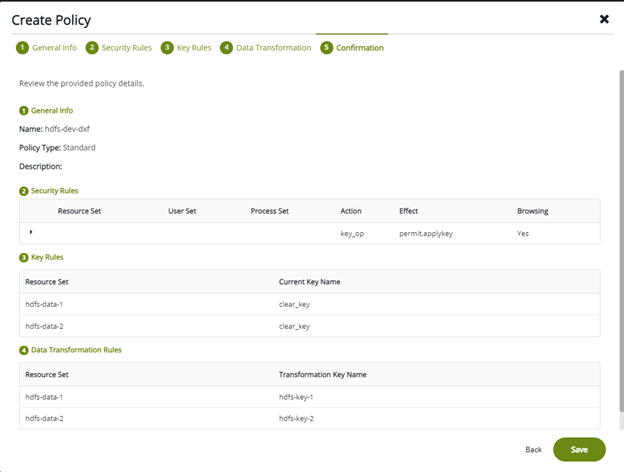Click step 5 Confirmation circle icon
The image size is (624, 472).
pyautogui.click(x=326, y=47)
